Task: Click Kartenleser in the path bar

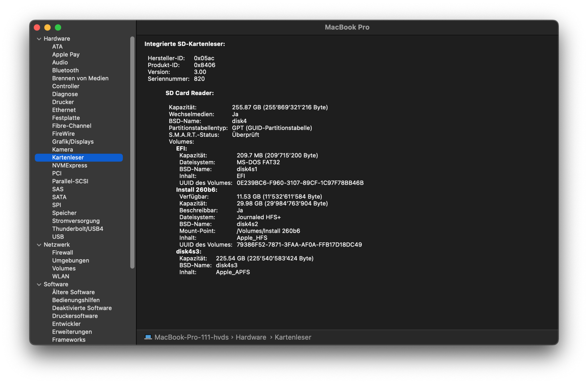Action: click(x=293, y=337)
